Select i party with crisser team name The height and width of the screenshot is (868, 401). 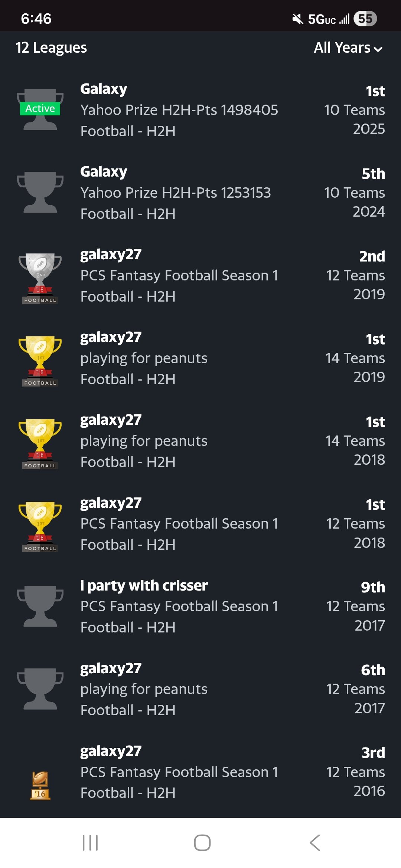(x=144, y=586)
